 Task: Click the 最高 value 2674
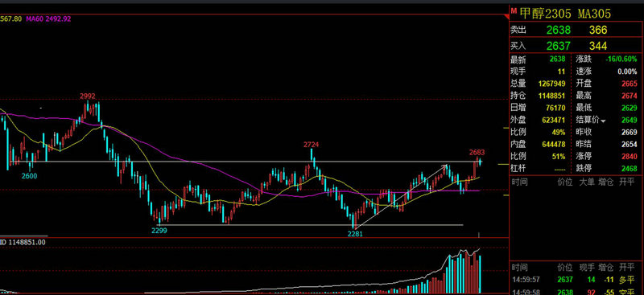click(x=630, y=96)
